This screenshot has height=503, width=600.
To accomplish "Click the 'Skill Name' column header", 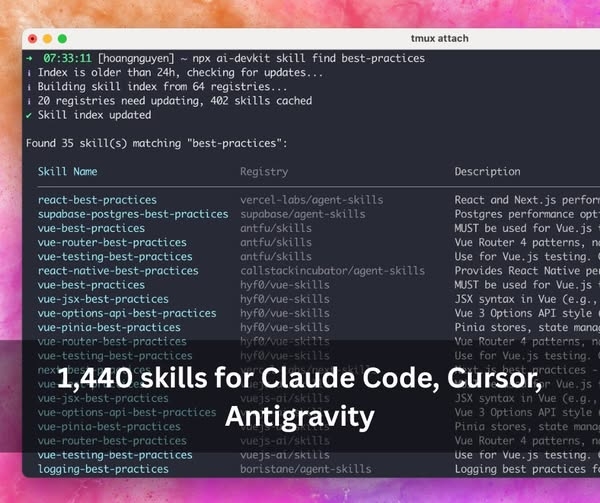I will pos(67,172).
